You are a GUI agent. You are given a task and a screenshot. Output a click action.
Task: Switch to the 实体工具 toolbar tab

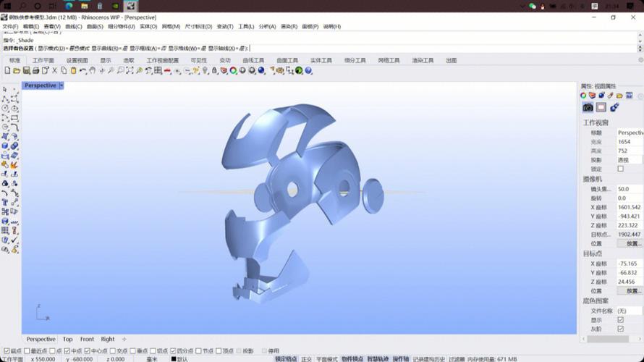pyautogui.click(x=321, y=60)
